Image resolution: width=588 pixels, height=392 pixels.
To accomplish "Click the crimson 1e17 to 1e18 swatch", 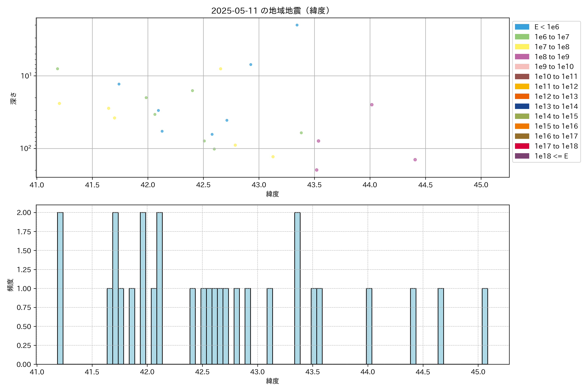I will pyautogui.click(x=522, y=146).
